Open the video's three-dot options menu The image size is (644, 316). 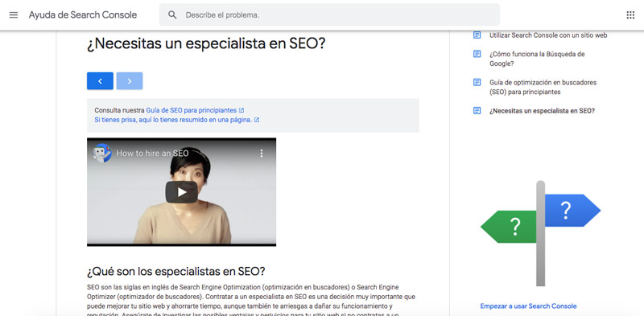click(261, 154)
